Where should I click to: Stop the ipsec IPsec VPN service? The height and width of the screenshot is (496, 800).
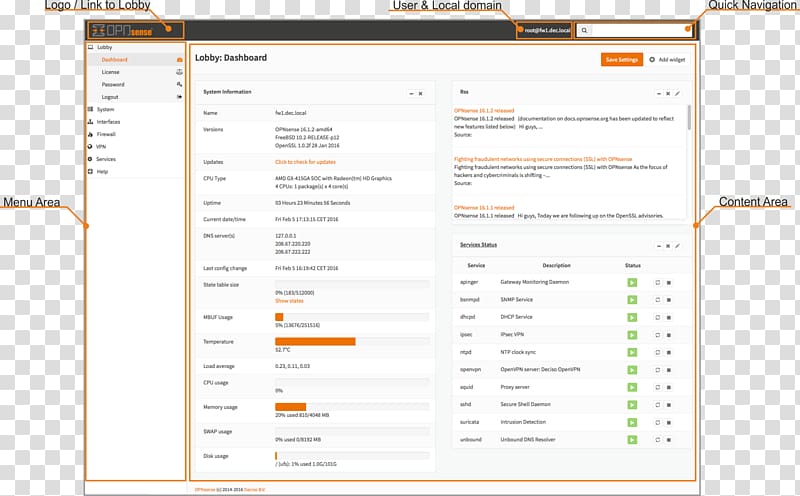[x=669, y=335]
